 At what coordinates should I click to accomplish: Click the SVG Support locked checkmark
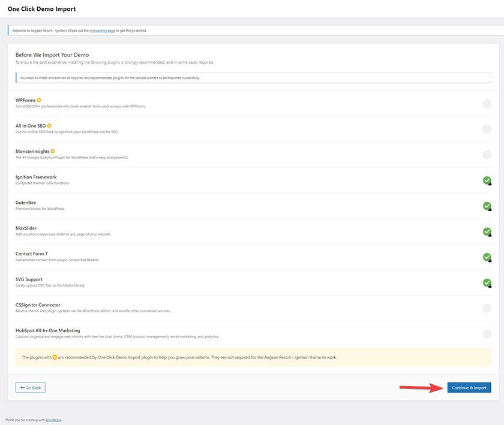click(487, 283)
